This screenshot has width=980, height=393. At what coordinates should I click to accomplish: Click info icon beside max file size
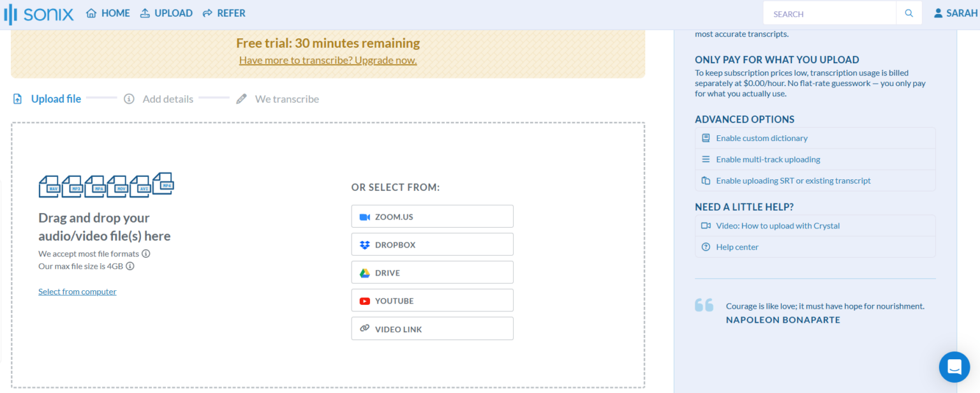click(130, 266)
